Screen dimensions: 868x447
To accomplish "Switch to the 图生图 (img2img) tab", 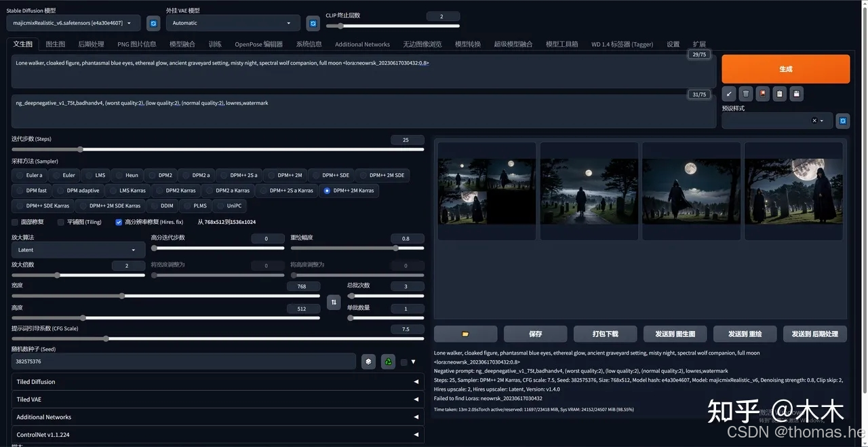I will click(x=56, y=44).
